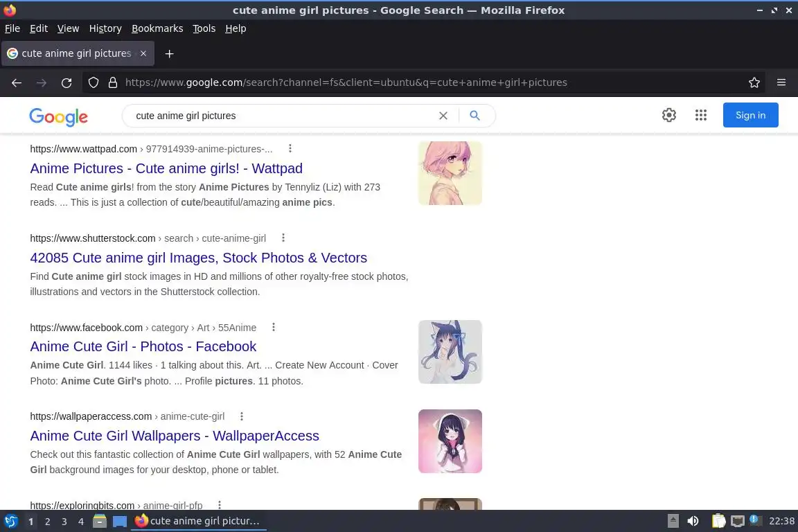The width and height of the screenshot is (798, 532).
Task: Click the exploringbits result thumbnail
Action: [x=450, y=504]
